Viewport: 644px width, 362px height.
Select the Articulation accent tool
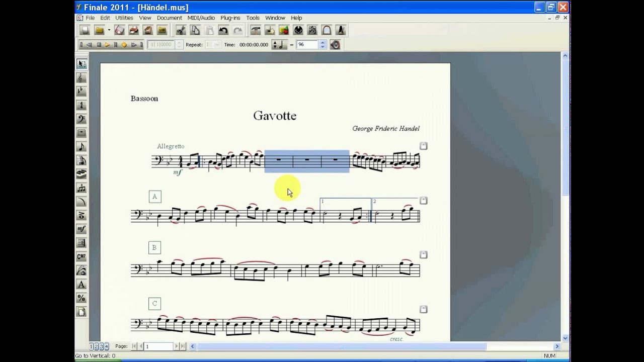[82, 215]
